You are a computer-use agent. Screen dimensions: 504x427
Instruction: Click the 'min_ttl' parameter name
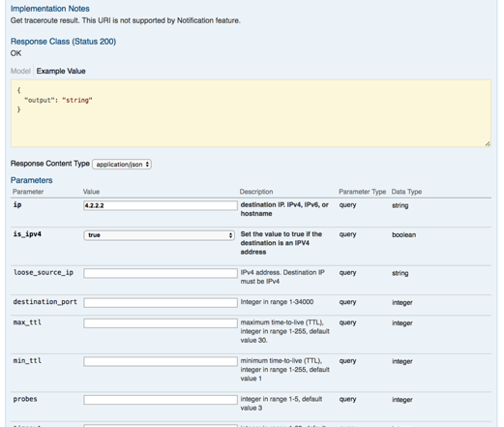click(x=27, y=360)
